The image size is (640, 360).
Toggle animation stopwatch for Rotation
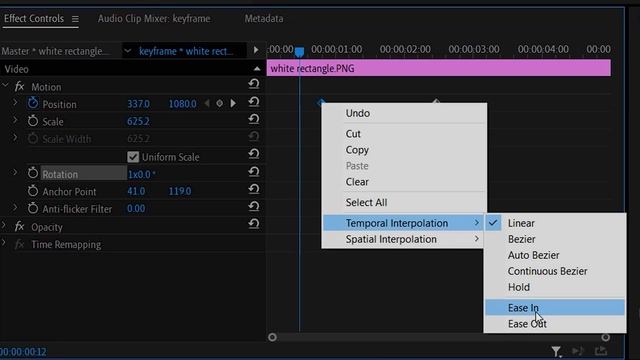pos(33,173)
